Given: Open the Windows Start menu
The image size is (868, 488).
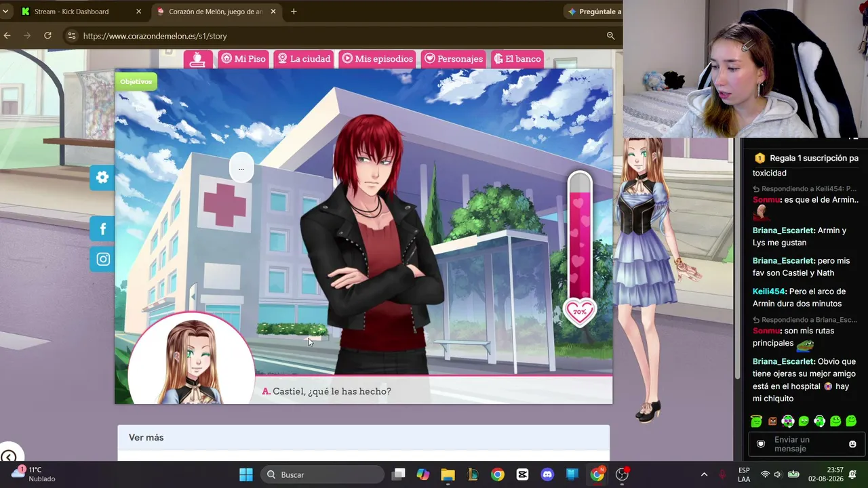Looking at the screenshot, I should tap(246, 474).
